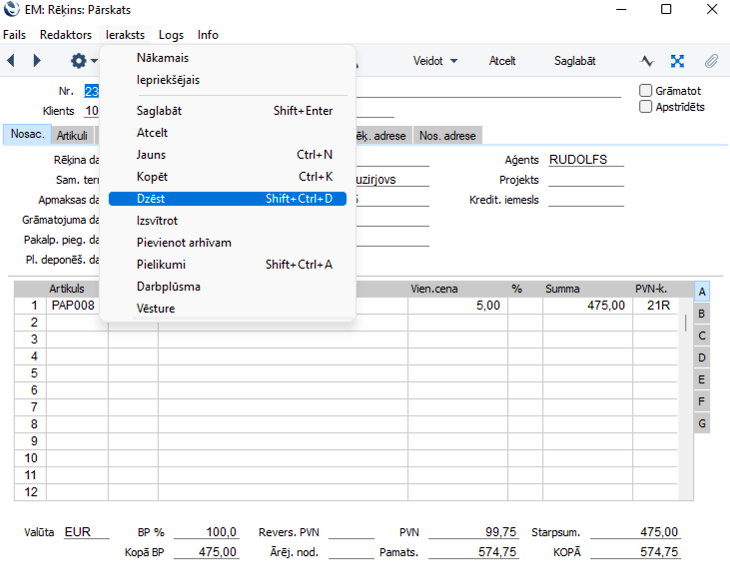Click the Atcelt toolbar button
Viewport: 730px width, 575px height.
click(502, 61)
